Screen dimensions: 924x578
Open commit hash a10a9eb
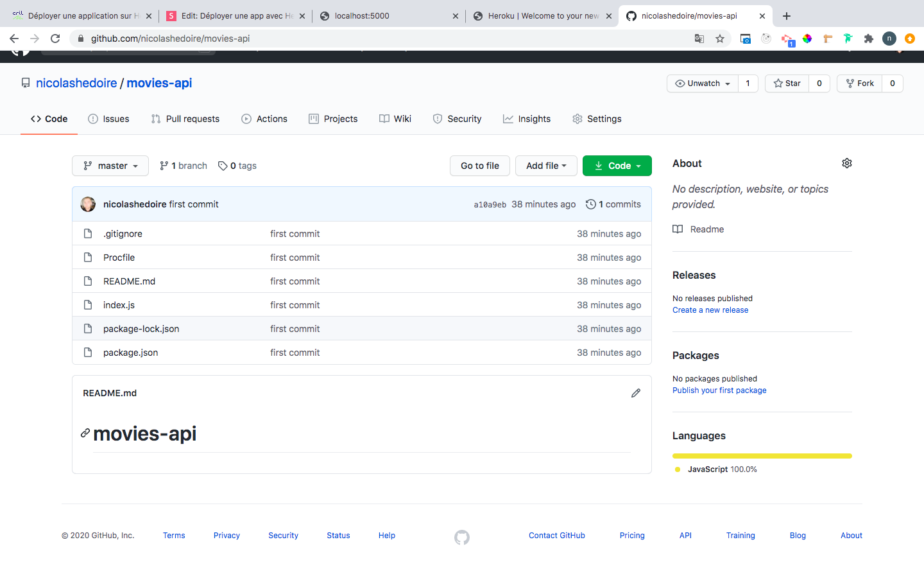[x=490, y=205]
